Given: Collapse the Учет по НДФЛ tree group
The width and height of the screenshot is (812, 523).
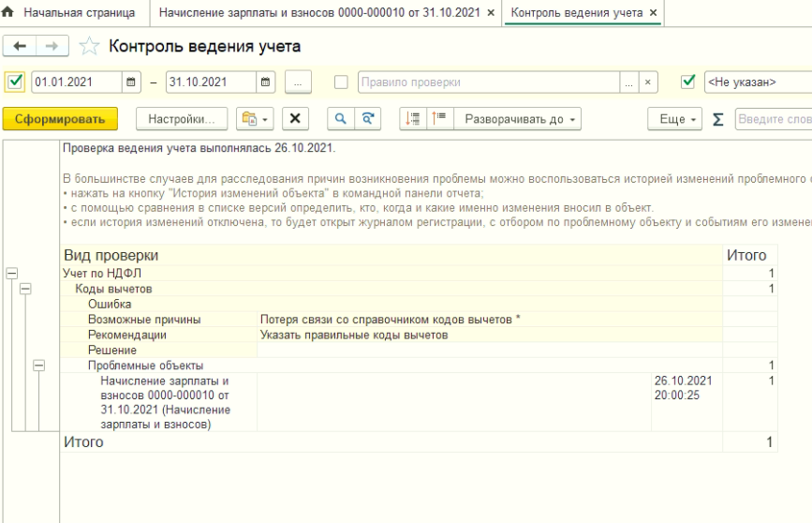Looking at the screenshot, I should 12,273.
